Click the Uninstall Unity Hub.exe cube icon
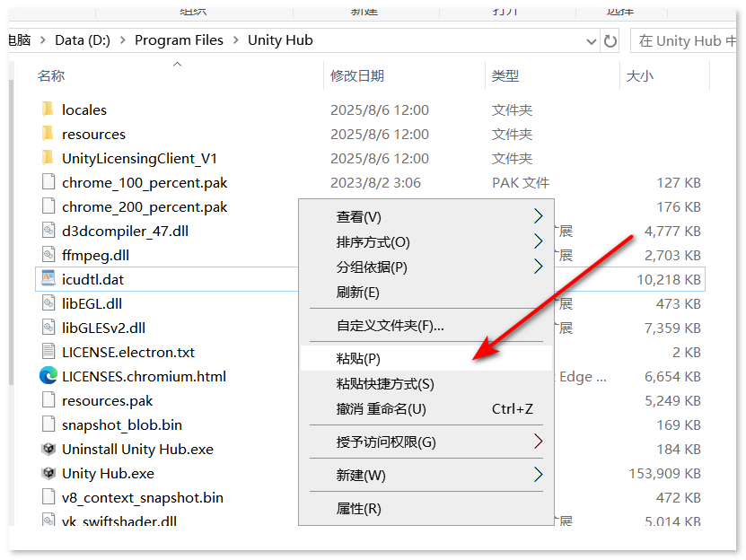 click(48, 449)
